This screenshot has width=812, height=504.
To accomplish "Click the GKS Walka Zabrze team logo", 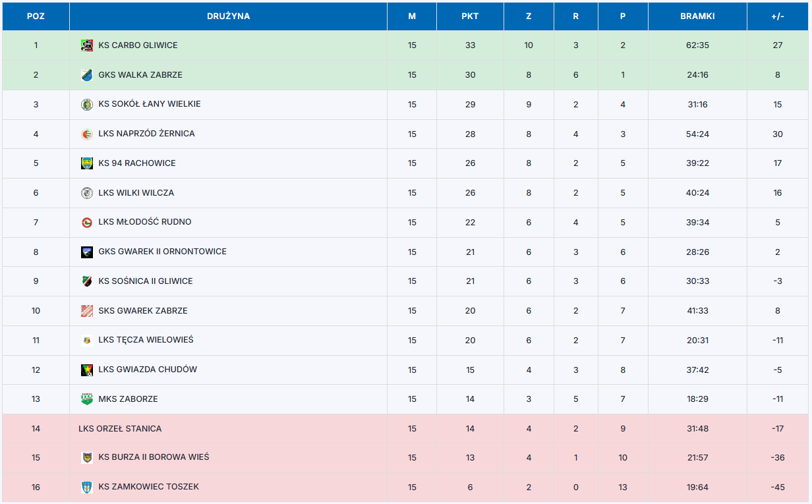I will point(87,75).
